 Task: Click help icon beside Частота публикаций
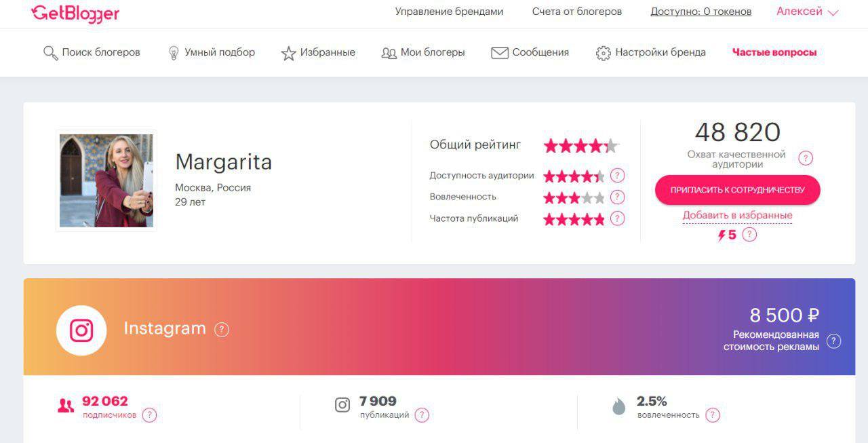point(617,218)
